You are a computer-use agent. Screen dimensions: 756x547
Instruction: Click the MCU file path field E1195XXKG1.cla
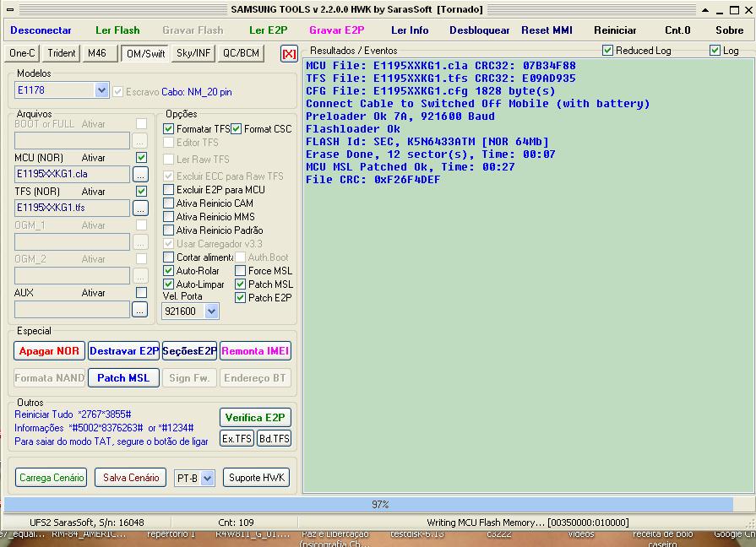tap(73, 174)
